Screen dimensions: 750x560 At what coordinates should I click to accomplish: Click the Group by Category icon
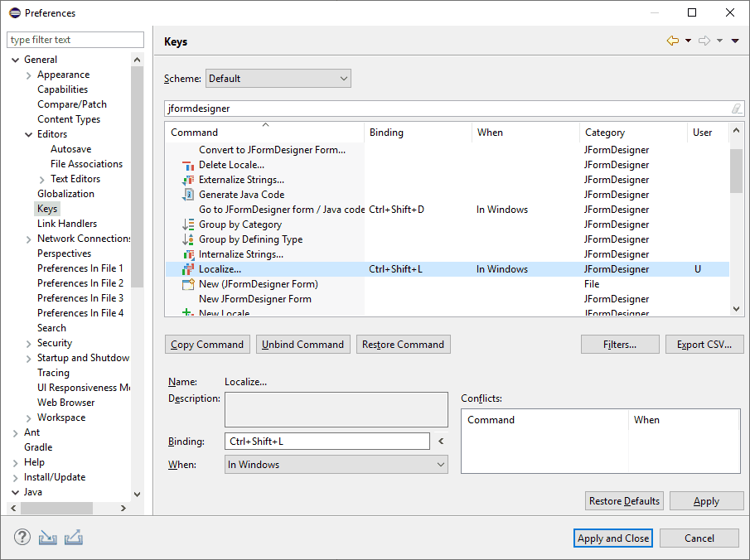(188, 224)
